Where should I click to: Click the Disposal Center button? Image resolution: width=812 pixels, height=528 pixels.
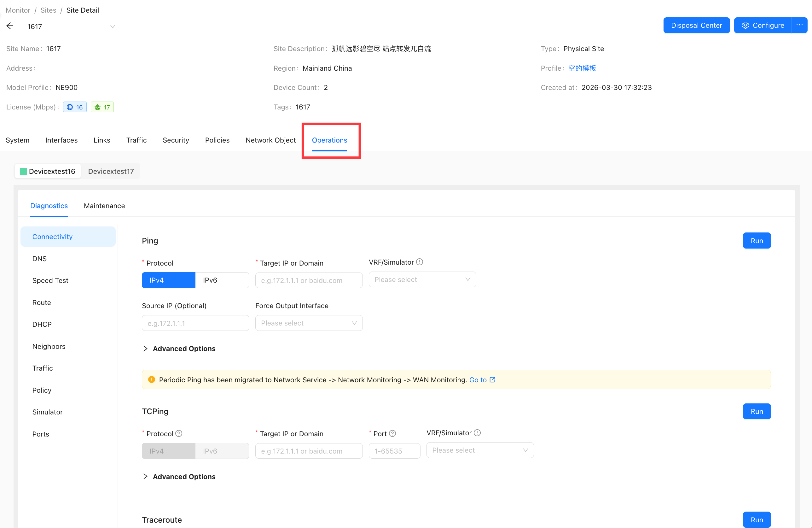pyautogui.click(x=696, y=25)
